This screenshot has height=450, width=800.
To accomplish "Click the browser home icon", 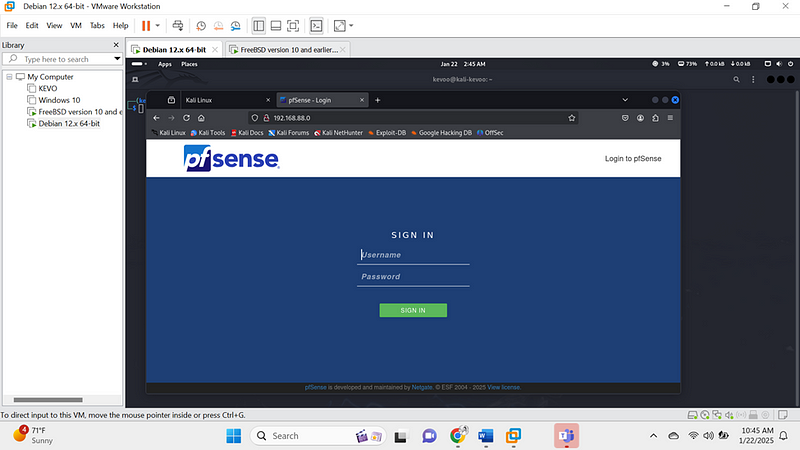I will (202, 118).
